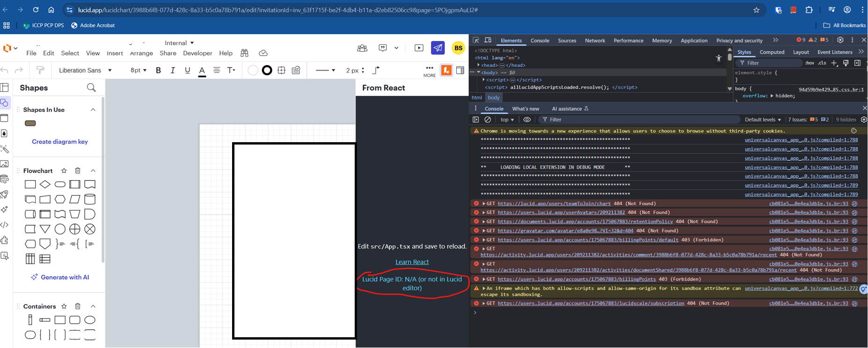Reload the browser page

pos(36,10)
